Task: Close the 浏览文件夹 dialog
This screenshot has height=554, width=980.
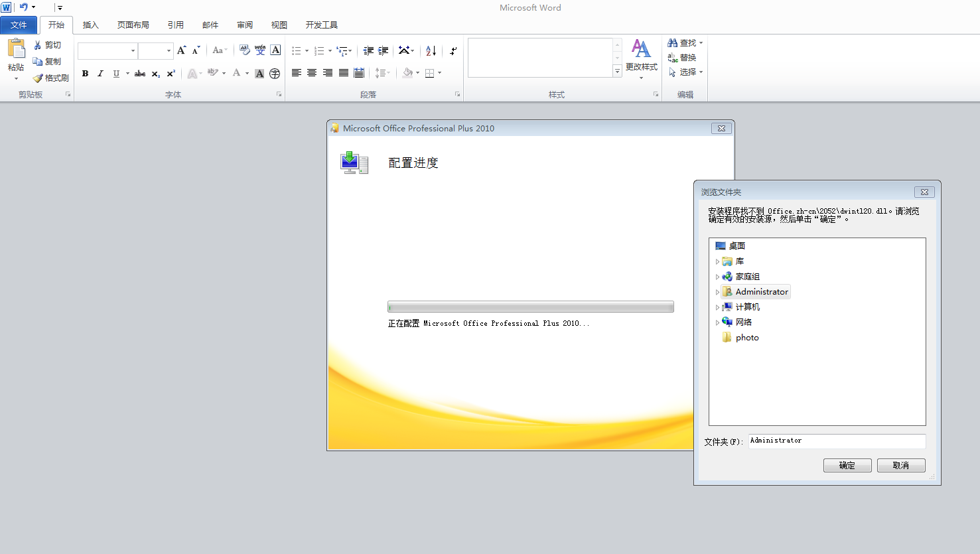Action: [924, 192]
